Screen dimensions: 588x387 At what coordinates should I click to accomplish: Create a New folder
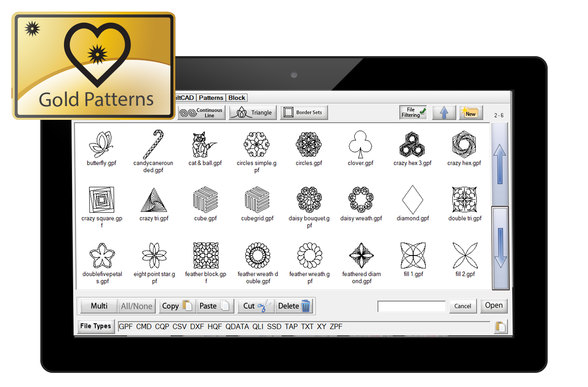click(471, 112)
